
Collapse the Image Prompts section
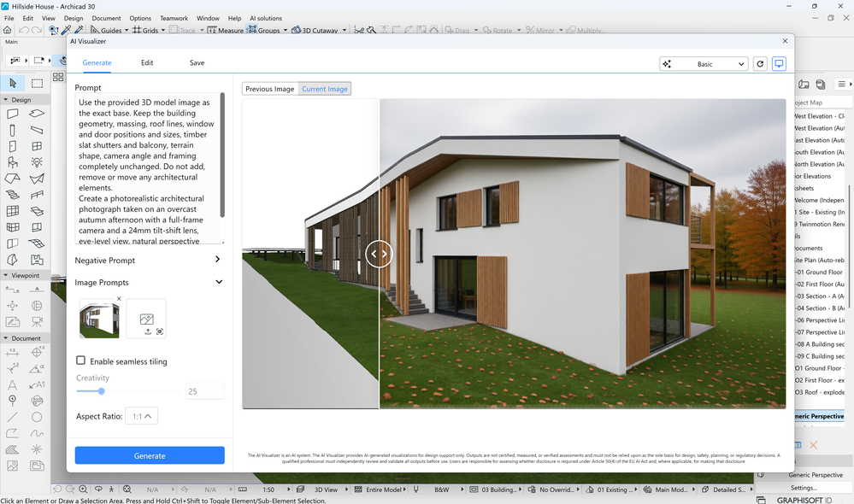pos(219,282)
